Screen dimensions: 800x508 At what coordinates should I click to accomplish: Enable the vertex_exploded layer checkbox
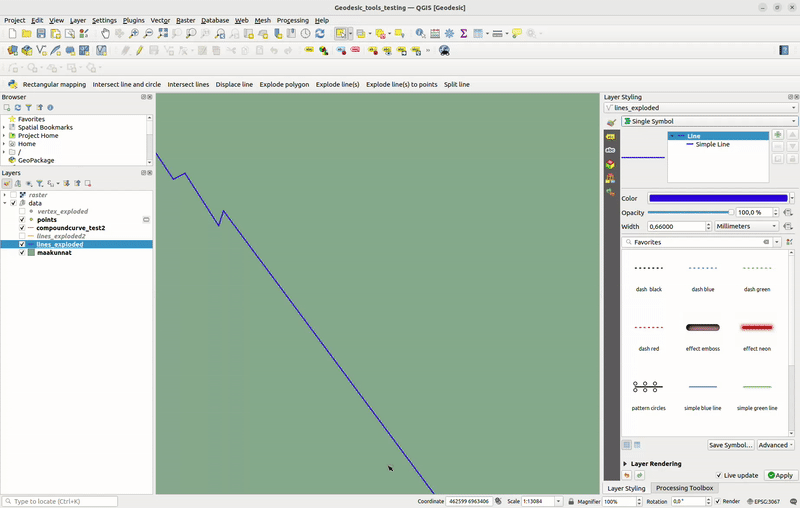[x=22, y=211]
